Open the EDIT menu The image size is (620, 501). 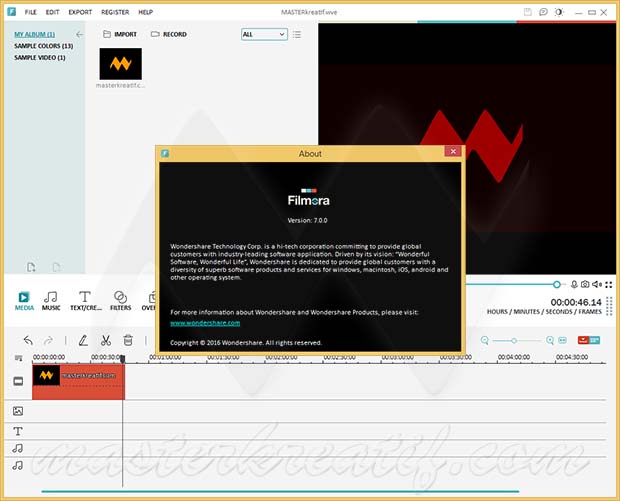(x=52, y=12)
